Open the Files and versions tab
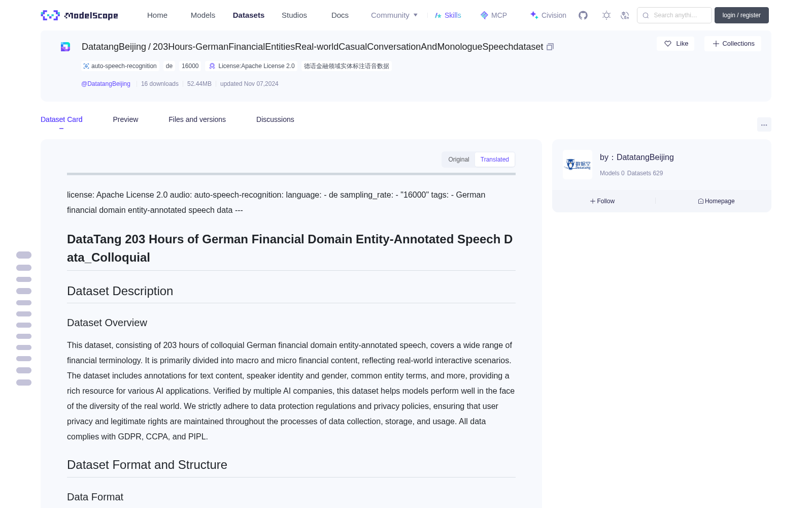Screen dimensions: 812x508 (x=197, y=119)
